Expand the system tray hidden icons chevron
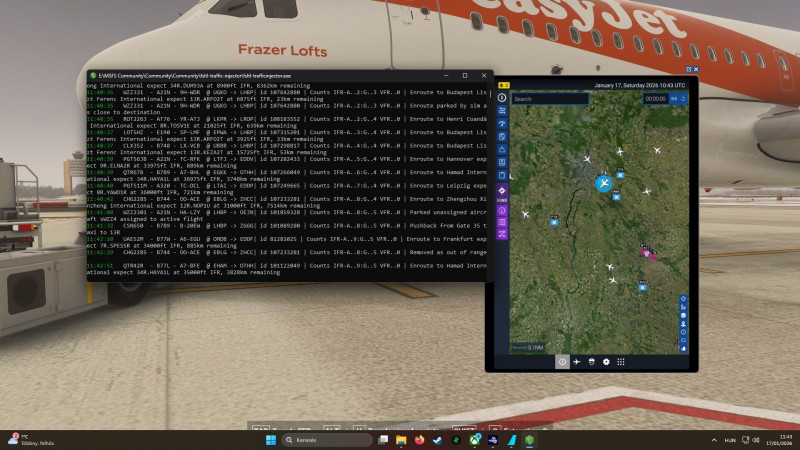Screen dimensions: 800x450 tap(714, 440)
